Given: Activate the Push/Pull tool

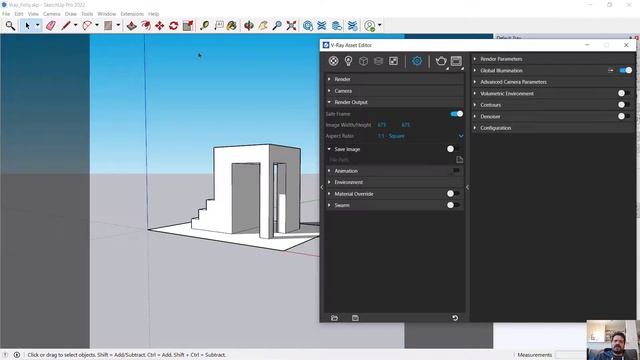Looking at the screenshot, I should (x=131, y=26).
